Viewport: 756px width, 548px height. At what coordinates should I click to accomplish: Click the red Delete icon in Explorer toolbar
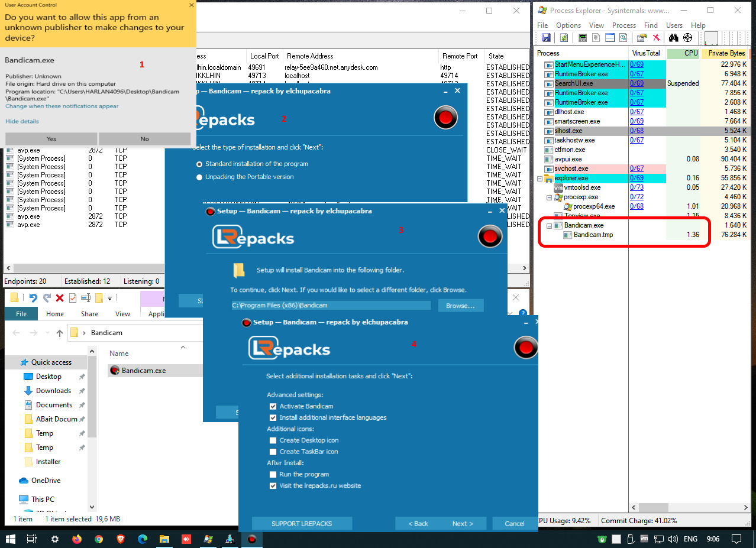(x=59, y=297)
